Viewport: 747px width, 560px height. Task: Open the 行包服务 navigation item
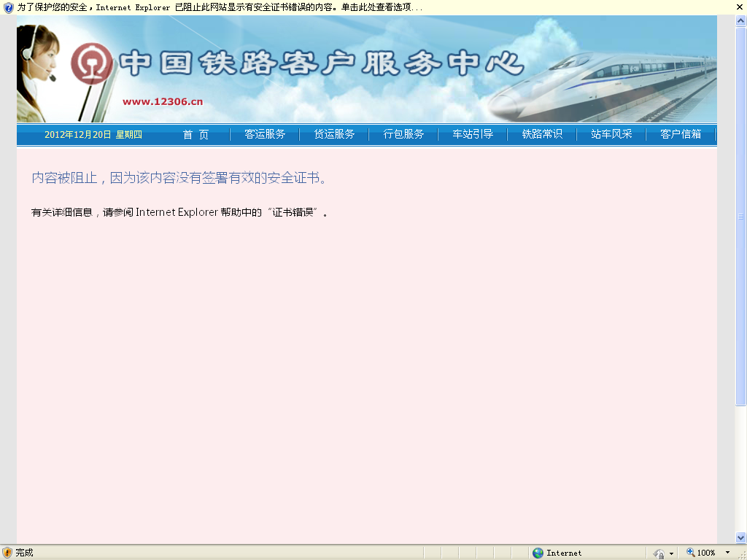click(403, 134)
